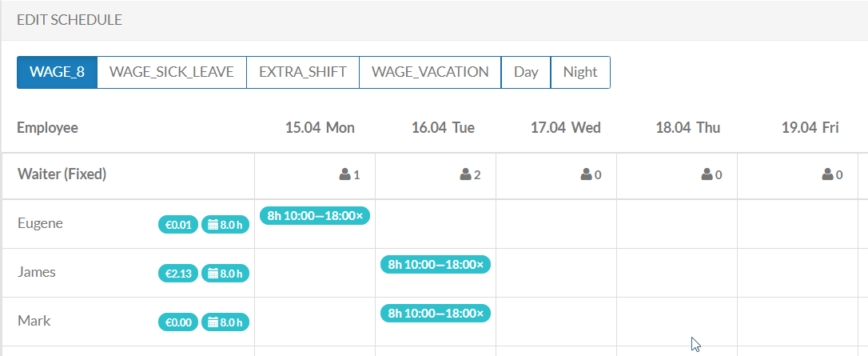Click Eugene's €0.01 wage badge
The image size is (868, 356).
[177, 225]
